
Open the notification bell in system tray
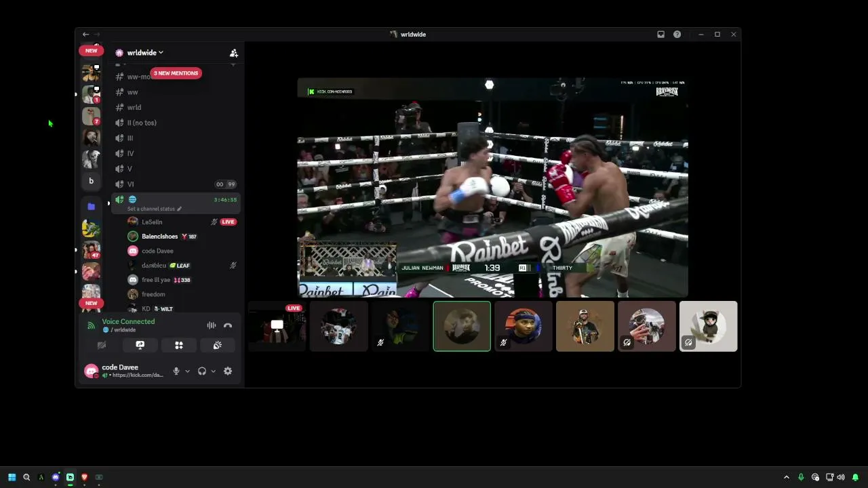coord(855,477)
